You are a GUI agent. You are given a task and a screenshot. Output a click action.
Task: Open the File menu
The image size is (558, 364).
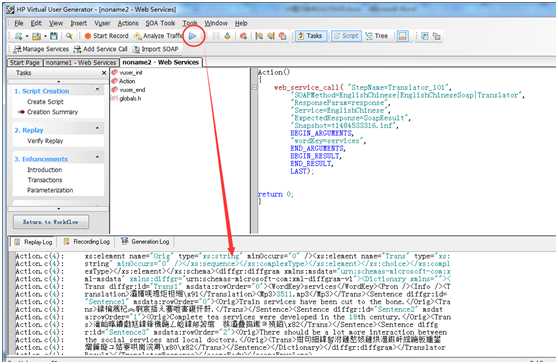(x=19, y=23)
